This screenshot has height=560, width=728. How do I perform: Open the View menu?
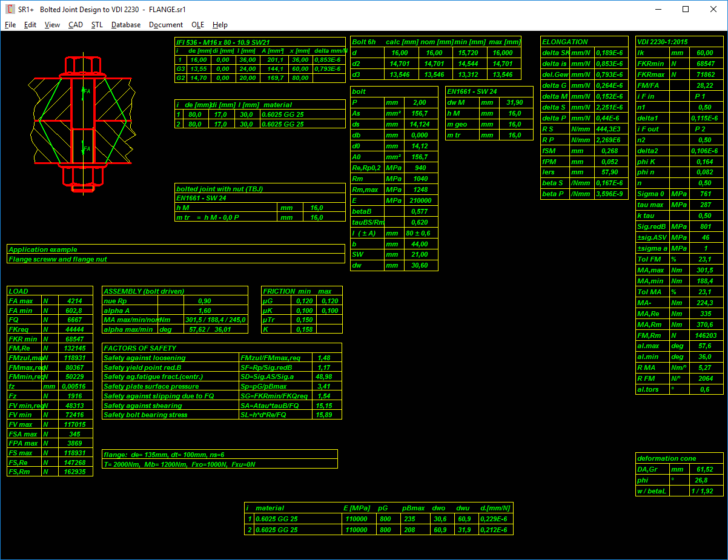pos(52,25)
